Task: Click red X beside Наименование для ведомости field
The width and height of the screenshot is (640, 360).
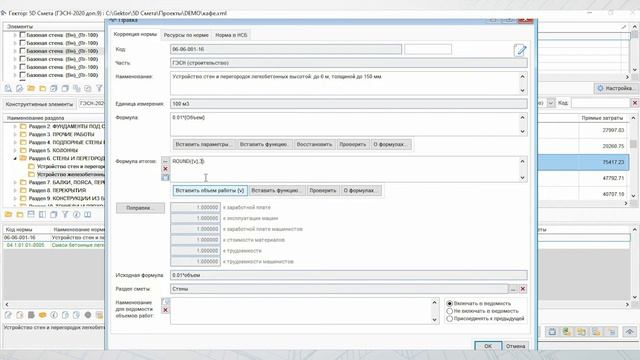Action: 165,310
